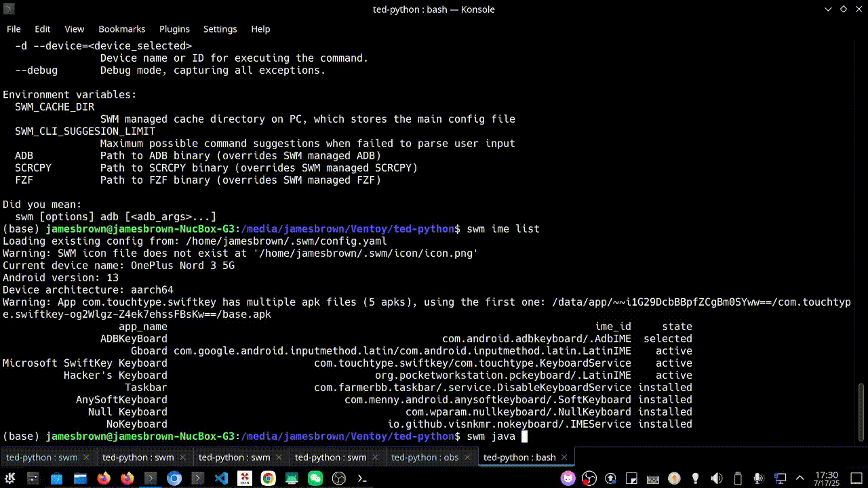Toggle show desktop at the taskbar's right edge
The image size is (868, 488).
[x=856, y=478]
